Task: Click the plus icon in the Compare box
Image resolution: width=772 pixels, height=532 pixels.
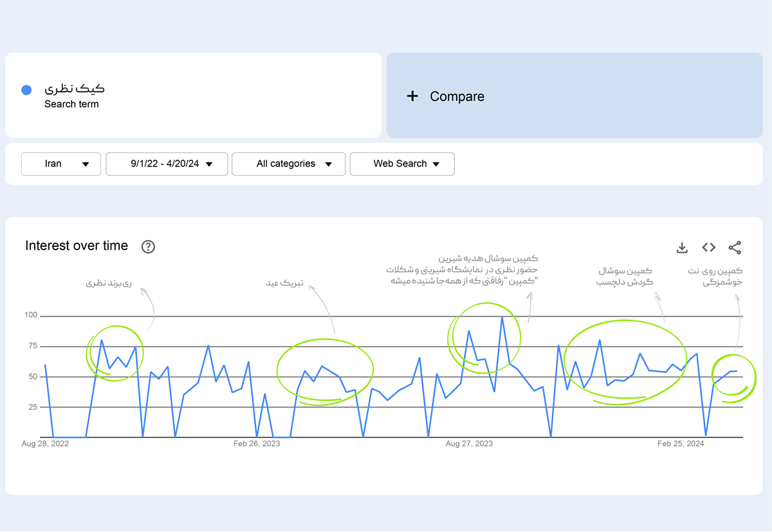Action: pyautogui.click(x=412, y=96)
